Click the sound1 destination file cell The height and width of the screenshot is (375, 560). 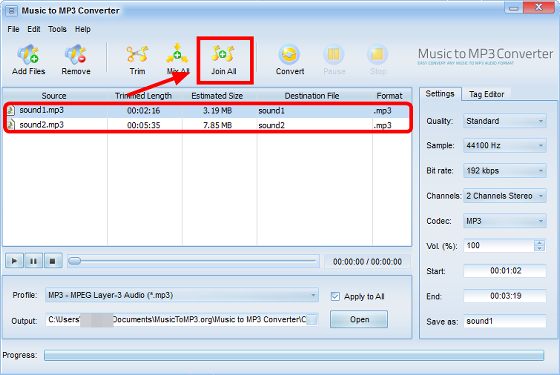coord(271,111)
